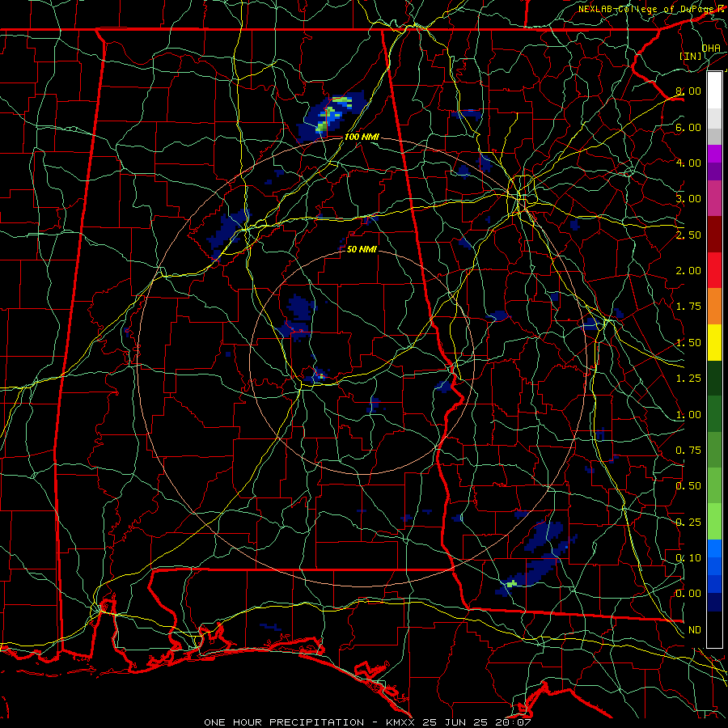Click the 2.50 scale value
The width and height of the screenshot is (728, 728).
tap(688, 235)
